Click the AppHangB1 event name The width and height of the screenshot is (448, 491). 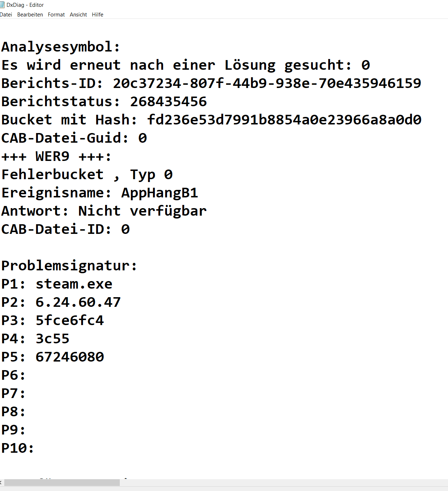pyautogui.click(x=159, y=193)
